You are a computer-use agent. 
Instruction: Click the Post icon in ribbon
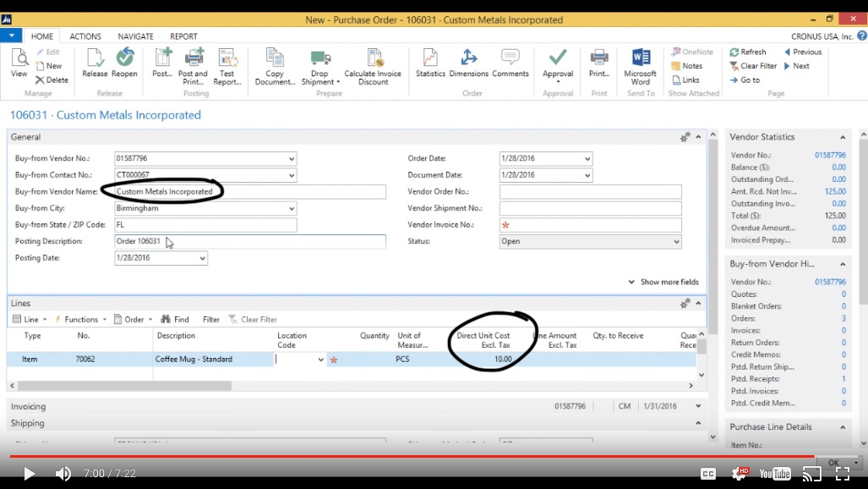162,63
